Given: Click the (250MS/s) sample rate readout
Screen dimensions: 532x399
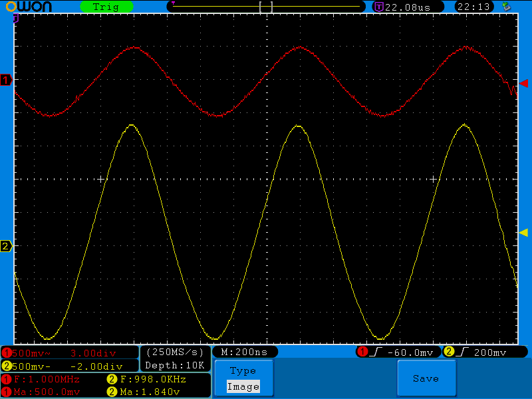Looking at the screenshot, I should click(175, 352).
